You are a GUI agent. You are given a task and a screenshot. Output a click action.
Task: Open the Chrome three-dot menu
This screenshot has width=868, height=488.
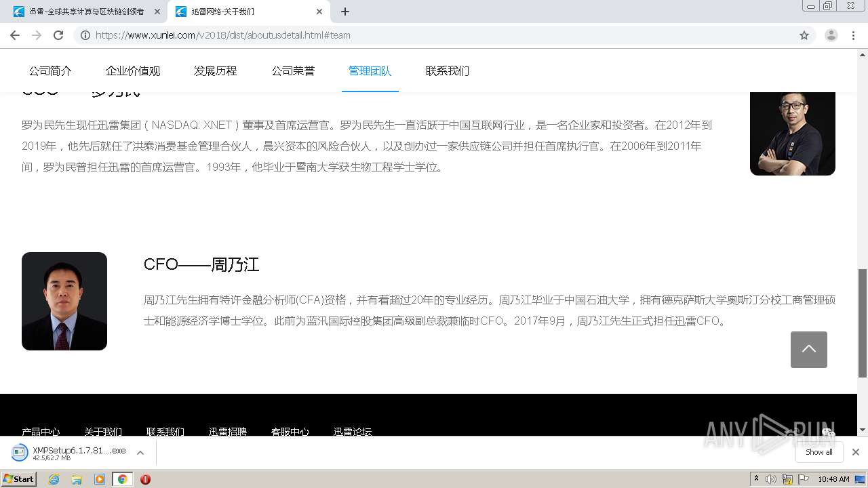point(853,35)
